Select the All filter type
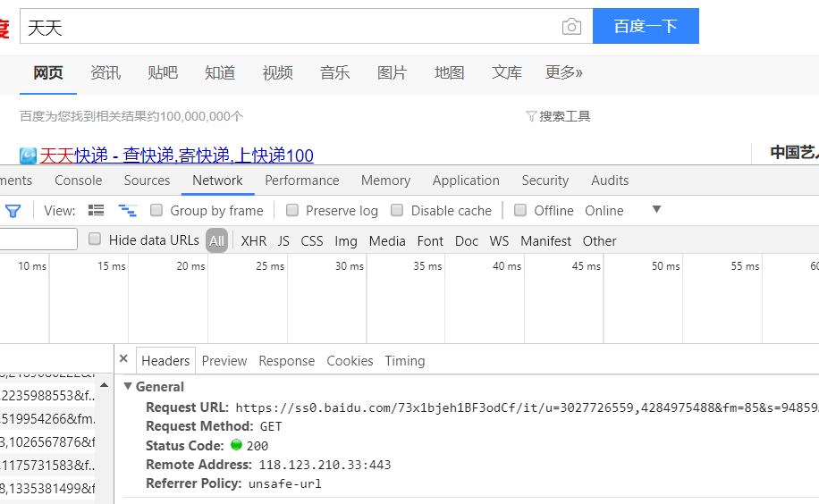This screenshot has height=504, width=819. coord(216,240)
